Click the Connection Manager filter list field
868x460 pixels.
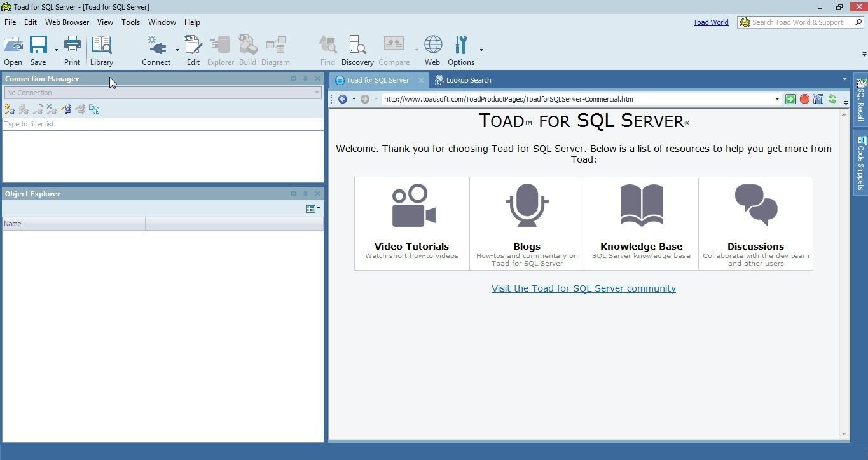pos(163,124)
